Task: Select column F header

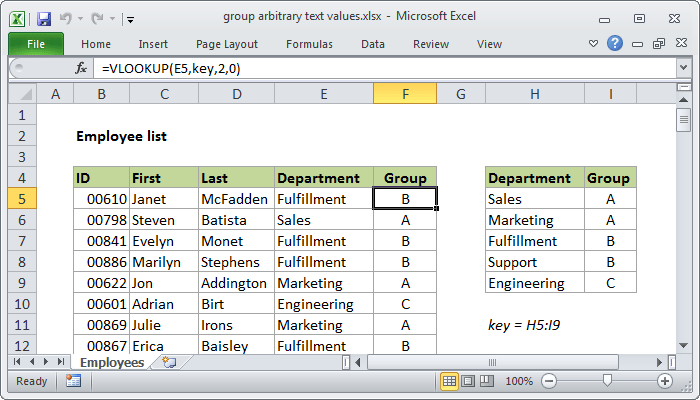Action: click(x=405, y=94)
